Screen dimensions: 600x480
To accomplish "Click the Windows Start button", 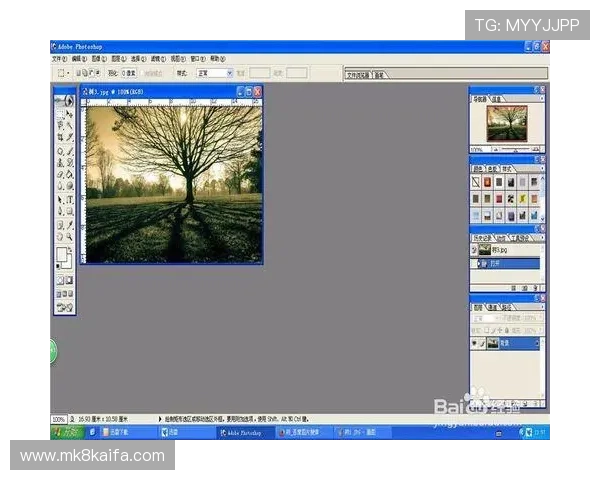I will coord(67,432).
